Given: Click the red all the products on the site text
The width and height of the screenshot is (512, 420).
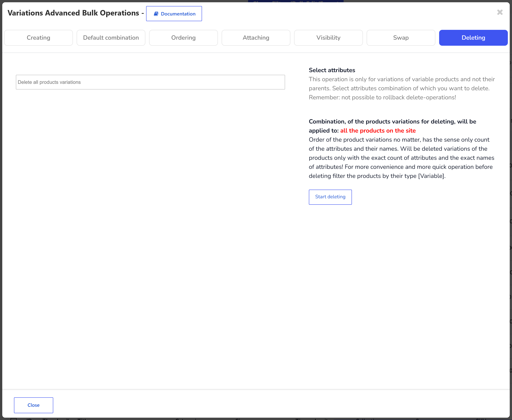Looking at the screenshot, I should 378,131.
